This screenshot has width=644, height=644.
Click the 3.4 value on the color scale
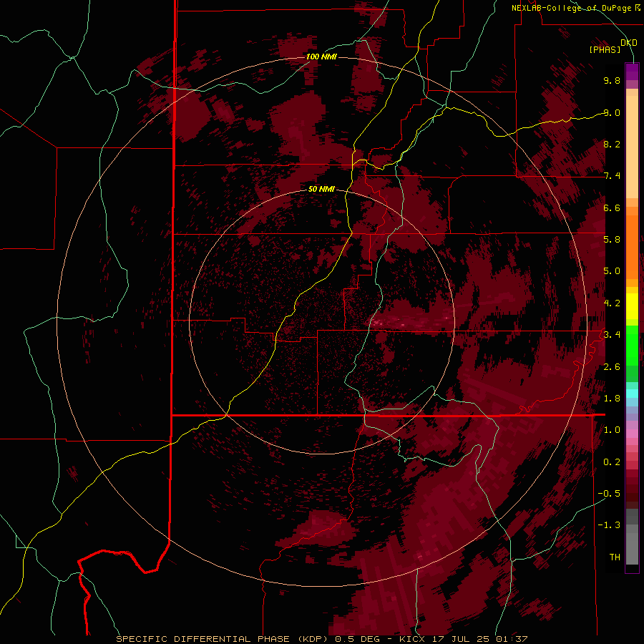pyautogui.click(x=612, y=335)
